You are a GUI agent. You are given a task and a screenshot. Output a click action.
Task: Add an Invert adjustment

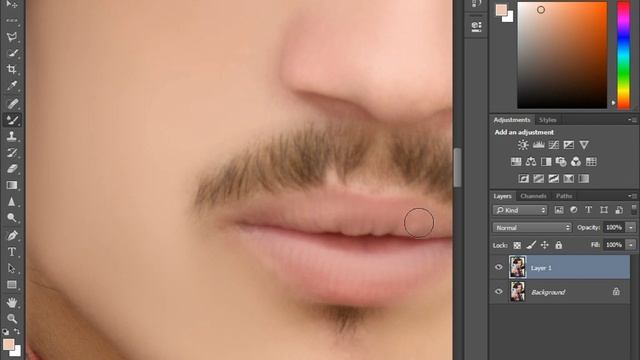coord(524,178)
